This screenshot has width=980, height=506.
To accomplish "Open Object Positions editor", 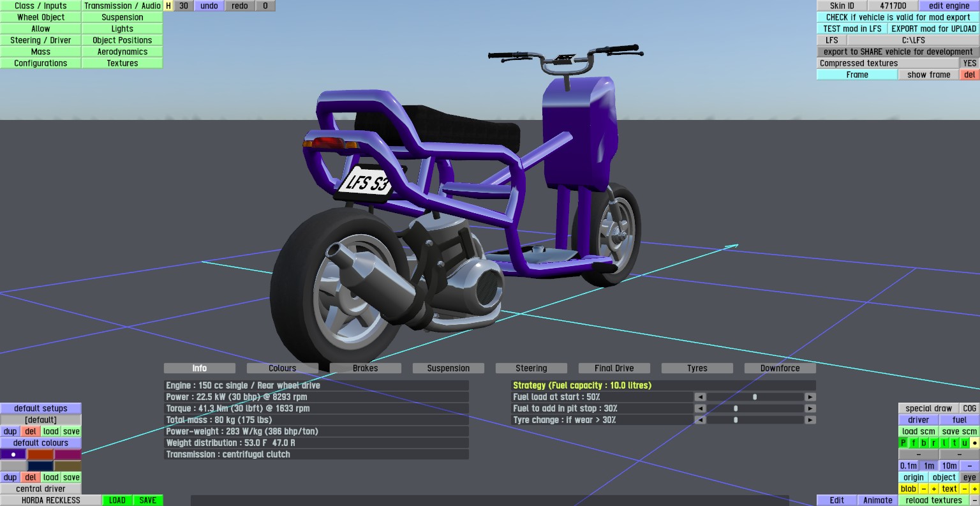I will click(122, 40).
